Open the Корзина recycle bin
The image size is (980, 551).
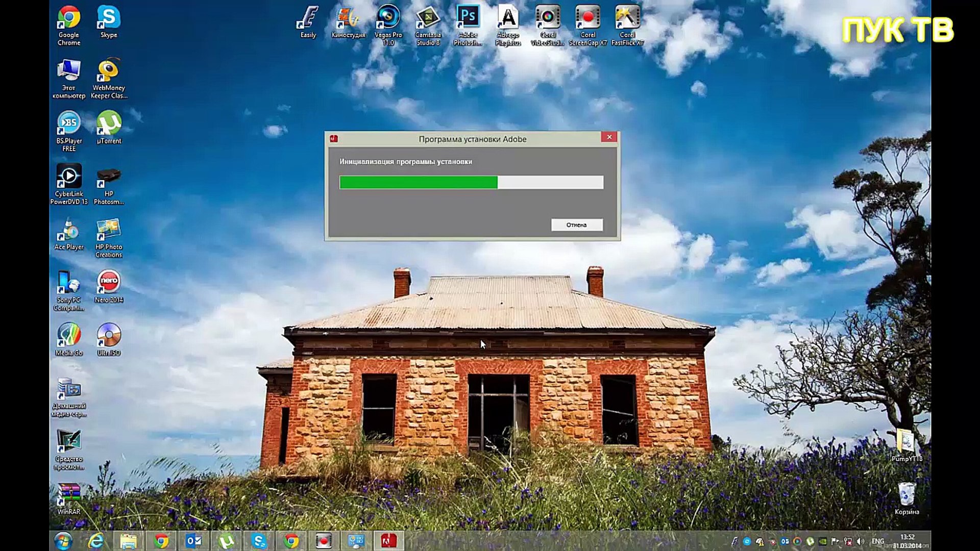click(906, 498)
